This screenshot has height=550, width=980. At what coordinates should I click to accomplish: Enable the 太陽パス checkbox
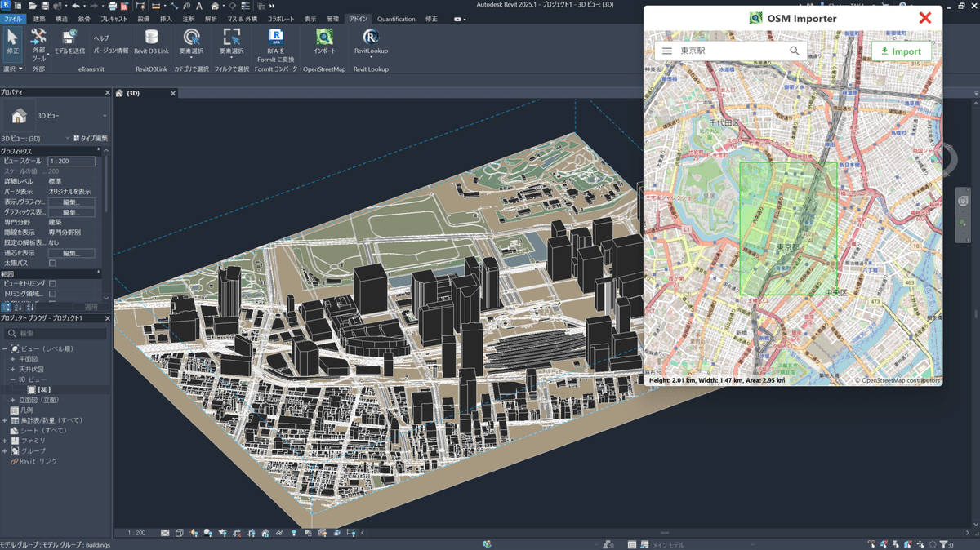click(x=53, y=264)
